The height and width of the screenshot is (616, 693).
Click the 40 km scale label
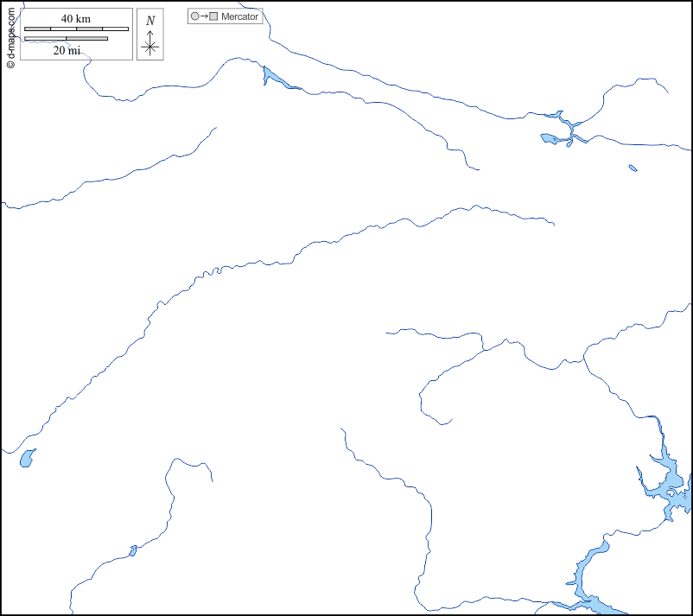[76, 19]
